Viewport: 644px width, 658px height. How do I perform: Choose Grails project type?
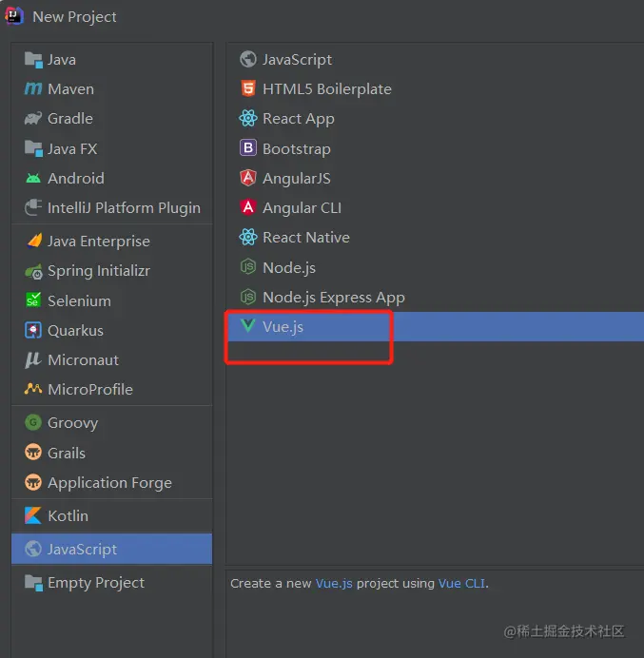pyautogui.click(x=111, y=453)
